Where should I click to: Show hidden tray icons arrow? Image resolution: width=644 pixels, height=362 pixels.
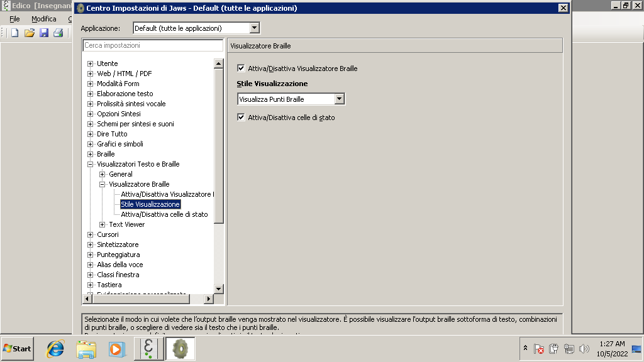point(525,348)
